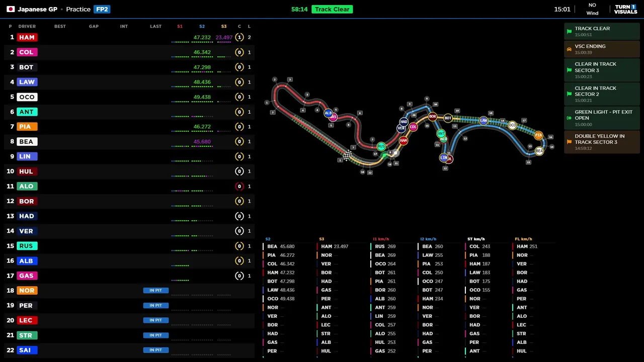The image size is (644, 362).
Task: Click the BEST column header
Action: coord(60,26)
